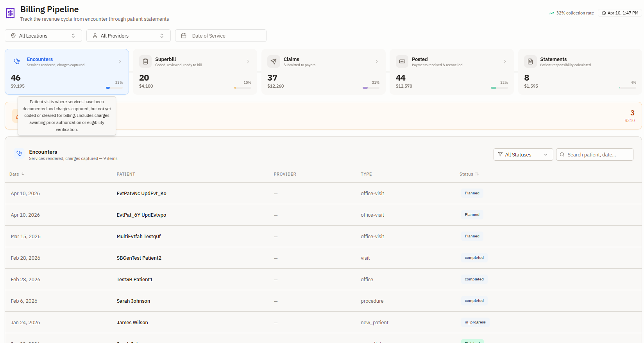Click the Encounters 23% progress bar
Viewport: 644px width, 343px height.
114,88
